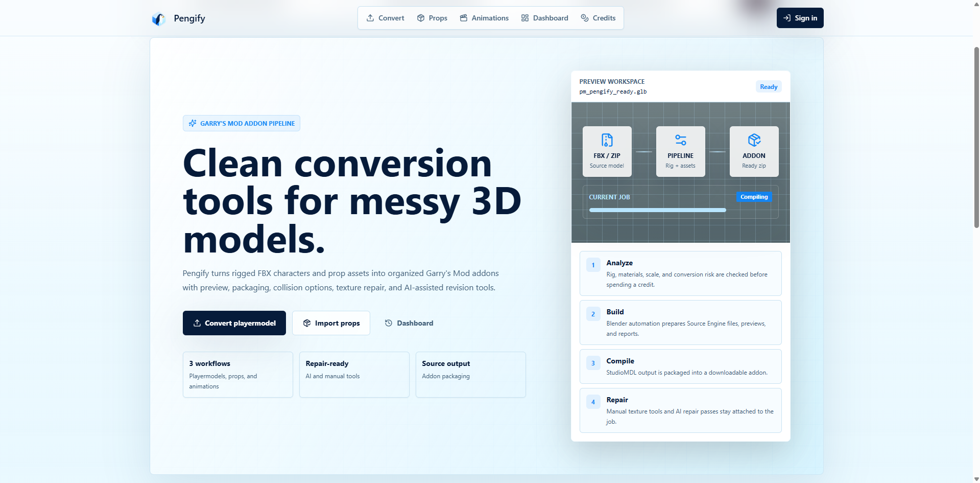Click the Repair-ready card
The image size is (980, 483).
(x=354, y=375)
